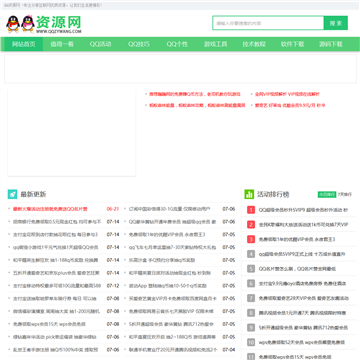Click the empty banner area below navigation
The image size is (360, 360).
click(180, 69)
